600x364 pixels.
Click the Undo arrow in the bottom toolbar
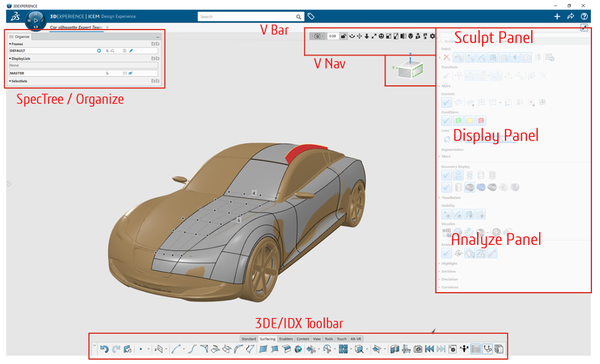[105, 350]
